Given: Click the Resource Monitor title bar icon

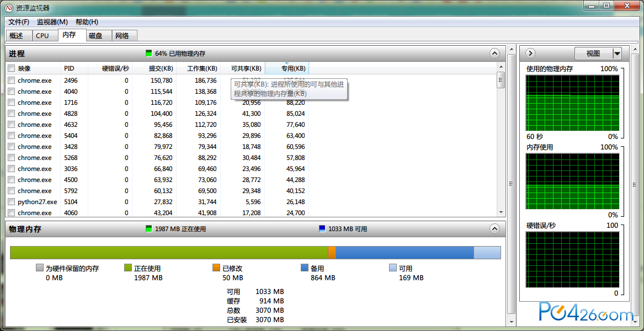Looking at the screenshot, I should pyautogui.click(x=8, y=7).
